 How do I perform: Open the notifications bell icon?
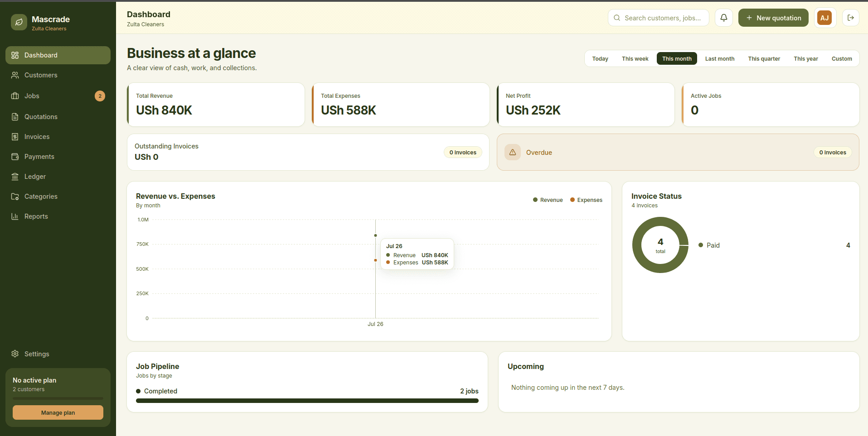(x=724, y=18)
